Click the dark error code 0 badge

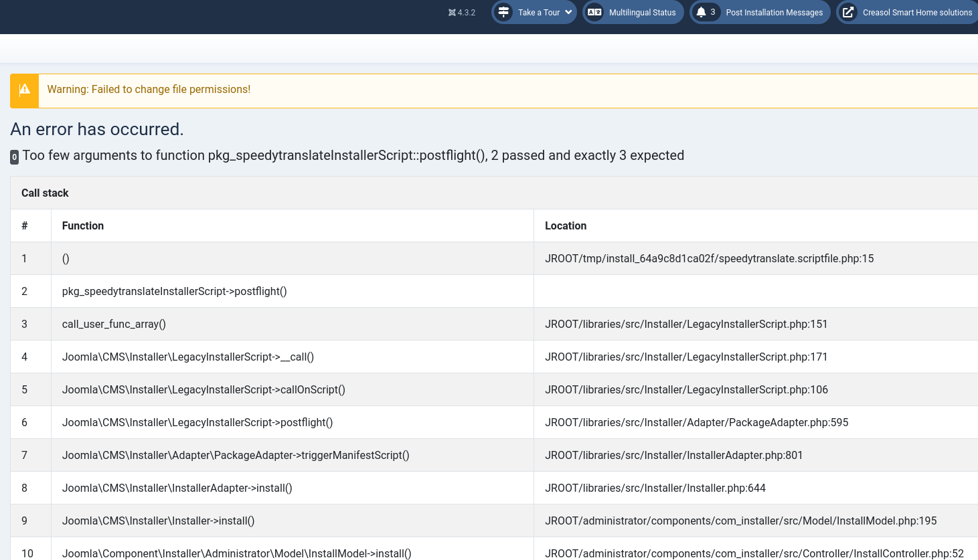[15, 157]
